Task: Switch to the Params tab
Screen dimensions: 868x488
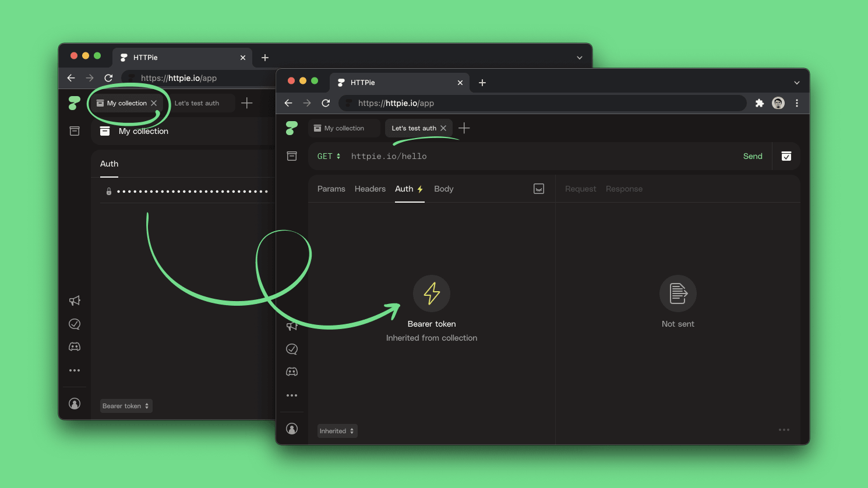Action: click(x=331, y=189)
